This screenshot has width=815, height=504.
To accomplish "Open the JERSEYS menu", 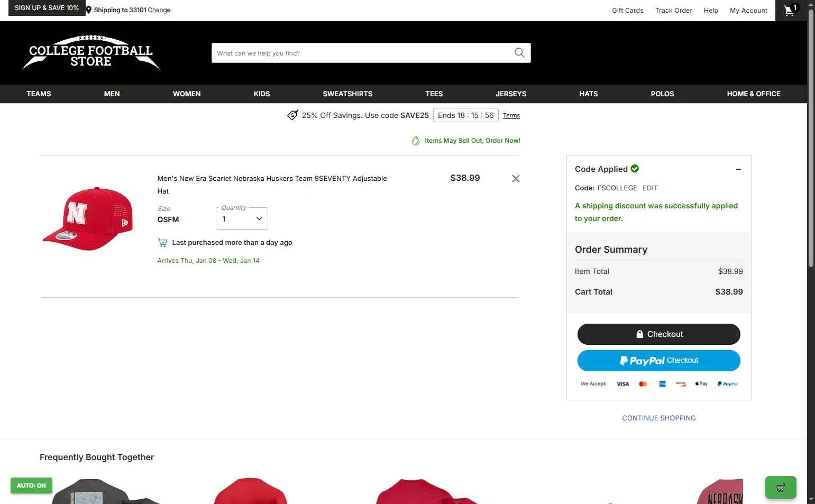I will click(x=511, y=94).
